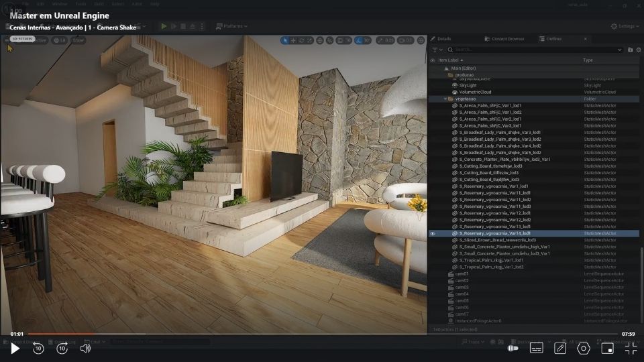Enable picture-in-picture mode
This screenshot has height=362, width=644.
tap(607, 349)
